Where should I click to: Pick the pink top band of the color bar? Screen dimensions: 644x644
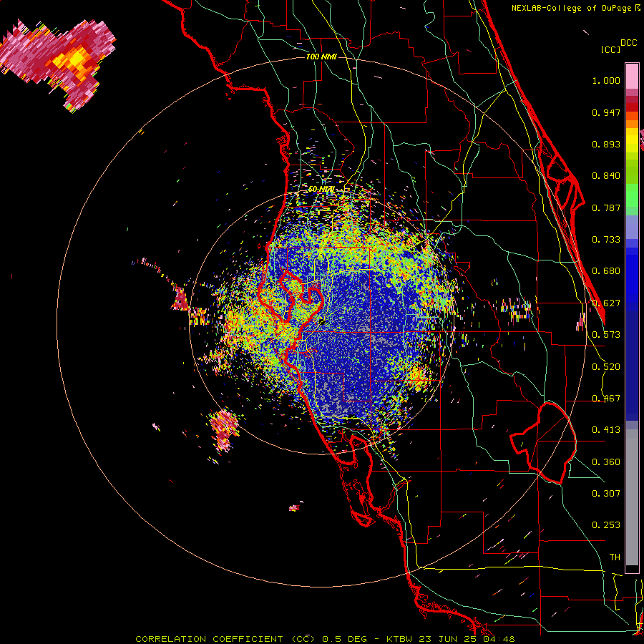click(632, 76)
